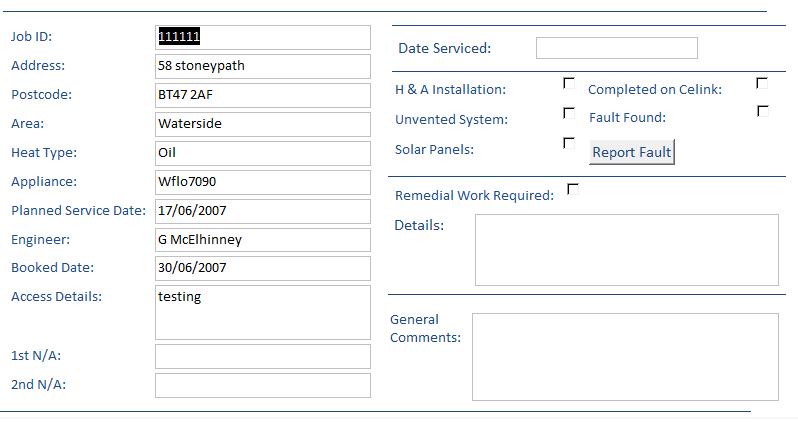Tick the Remedial Work Required checkbox

pyautogui.click(x=573, y=189)
